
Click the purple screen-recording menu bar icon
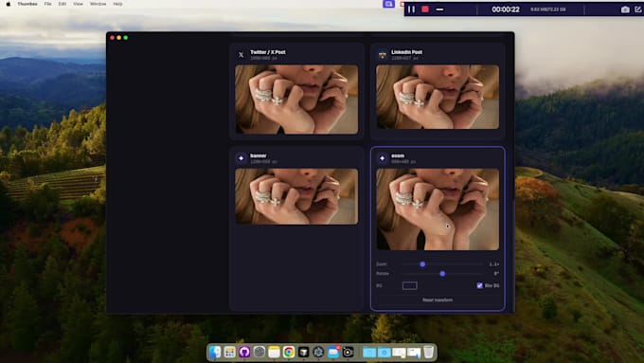point(388,4)
